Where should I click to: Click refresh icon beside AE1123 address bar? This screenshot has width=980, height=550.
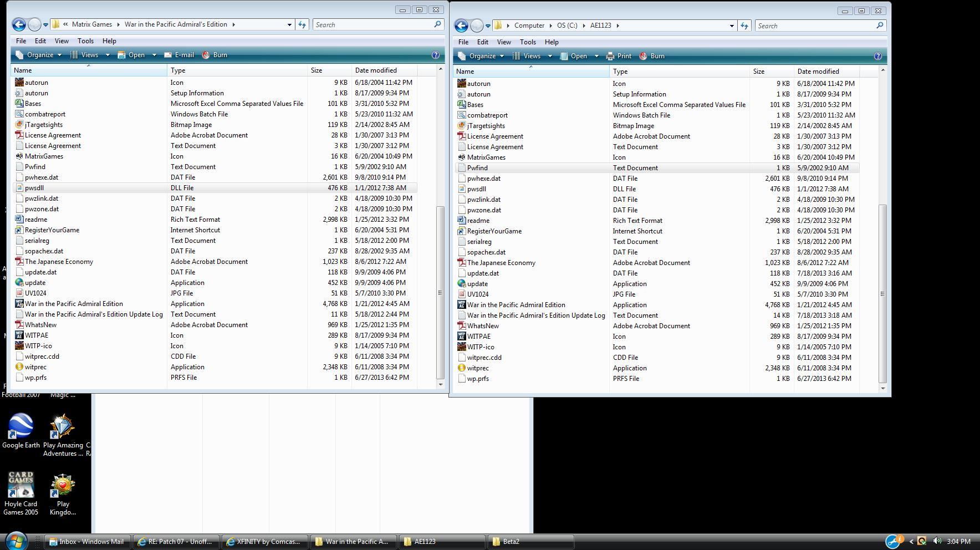click(744, 26)
